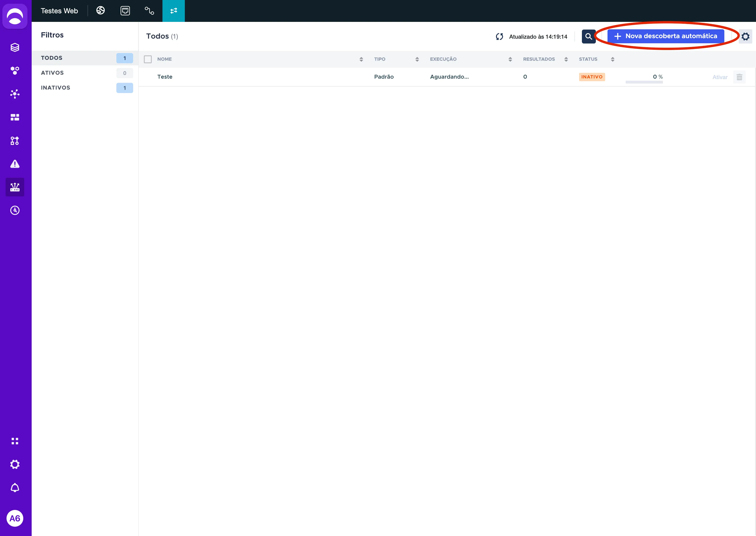Open the globe tab in the top bar
The height and width of the screenshot is (536, 756).
click(x=101, y=10)
